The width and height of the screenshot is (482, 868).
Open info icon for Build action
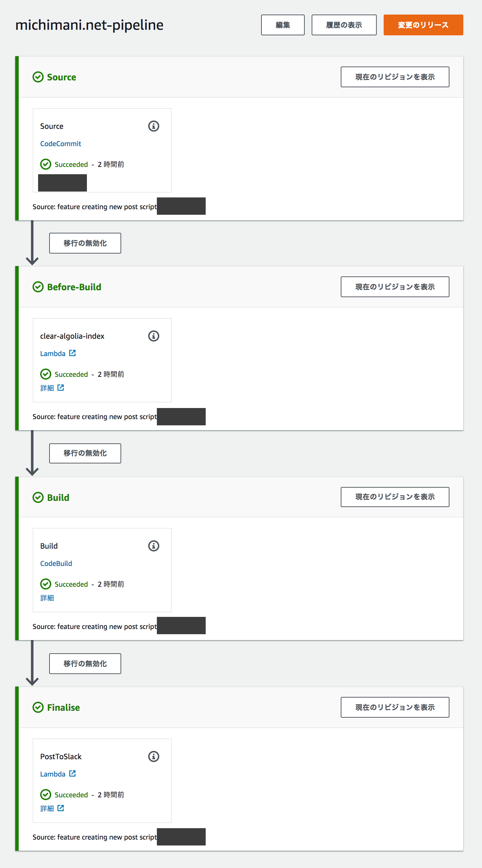click(154, 546)
